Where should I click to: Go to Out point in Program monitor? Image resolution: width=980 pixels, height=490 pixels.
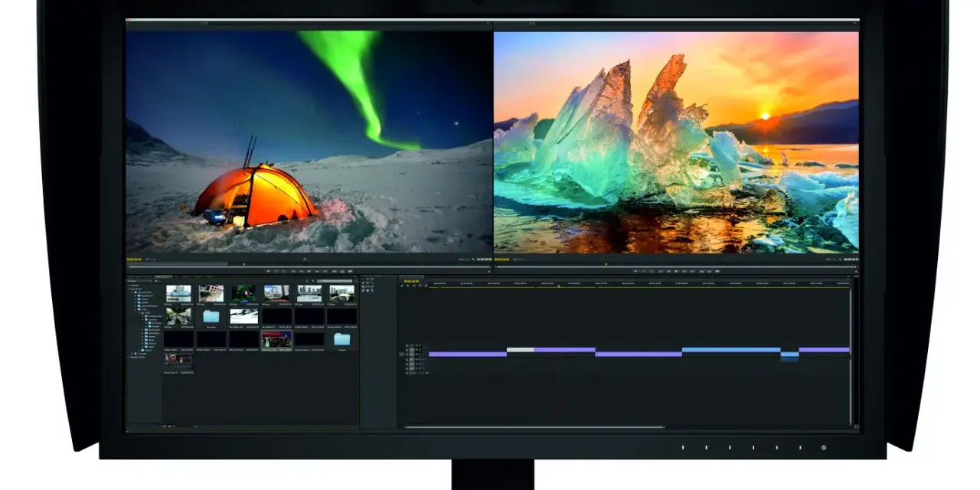click(x=692, y=271)
